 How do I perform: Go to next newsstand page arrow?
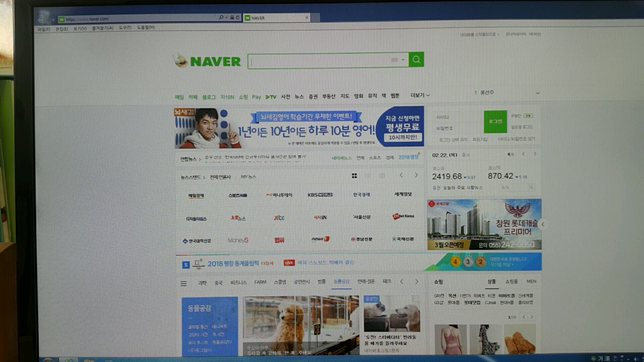[x=416, y=175]
